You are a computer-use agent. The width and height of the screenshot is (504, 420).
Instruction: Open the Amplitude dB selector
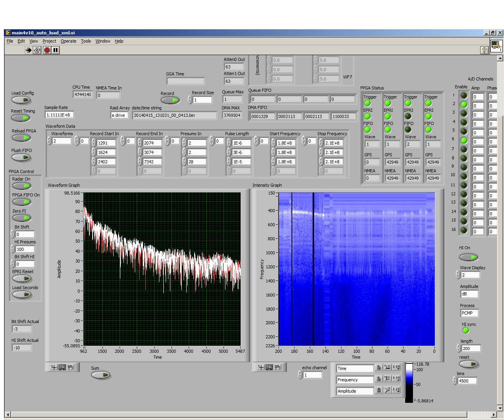click(469, 294)
